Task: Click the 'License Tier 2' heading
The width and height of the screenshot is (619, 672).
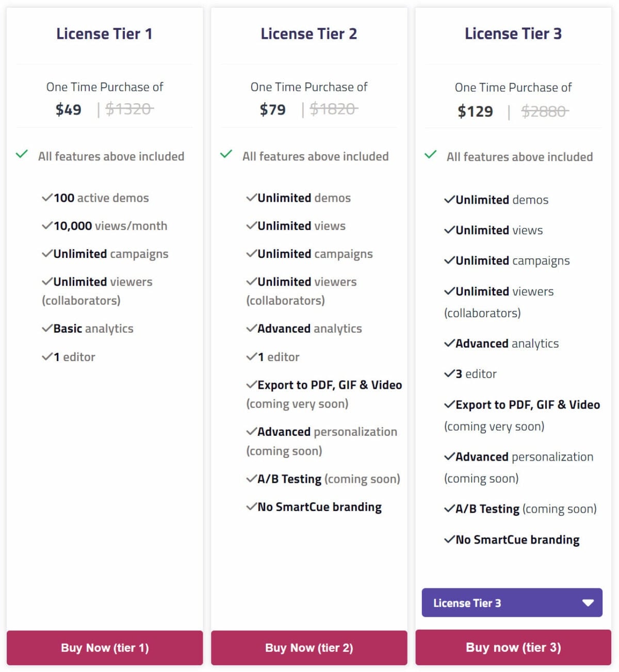Action: coord(308,34)
